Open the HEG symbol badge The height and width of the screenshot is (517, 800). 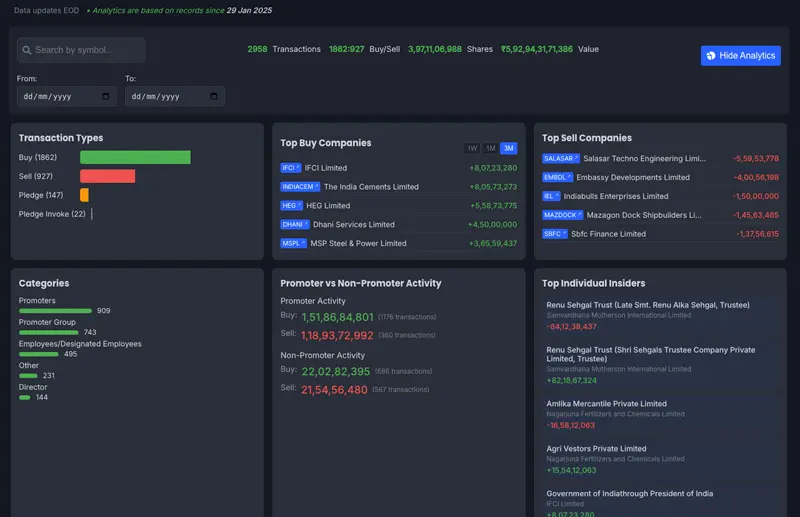coord(291,206)
